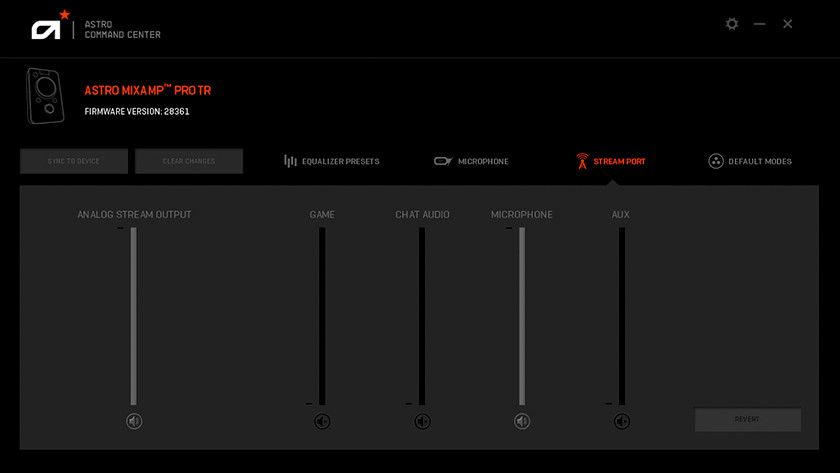
Task: Mute the Game channel
Action: click(x=322, y=421)
